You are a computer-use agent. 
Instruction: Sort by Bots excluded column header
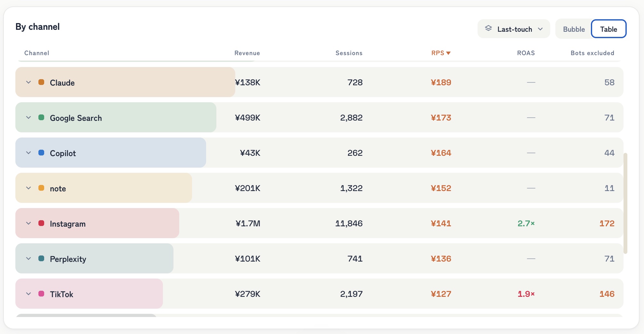[x=592, y=53]
